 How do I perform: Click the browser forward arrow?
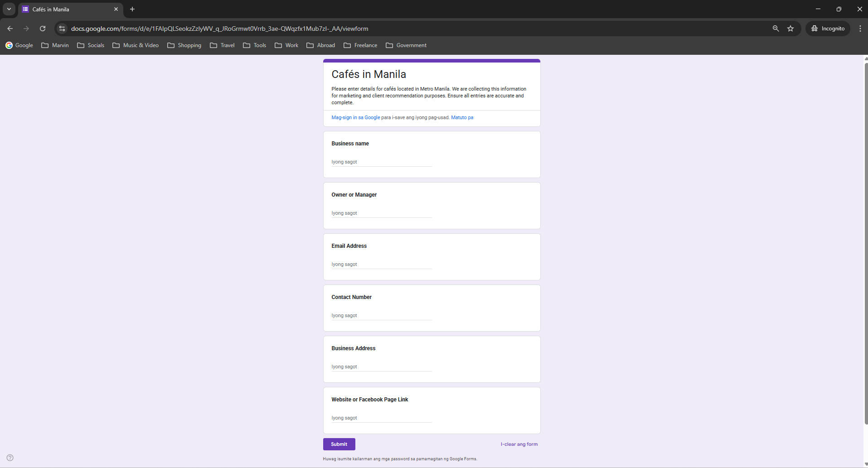(26, 29)
